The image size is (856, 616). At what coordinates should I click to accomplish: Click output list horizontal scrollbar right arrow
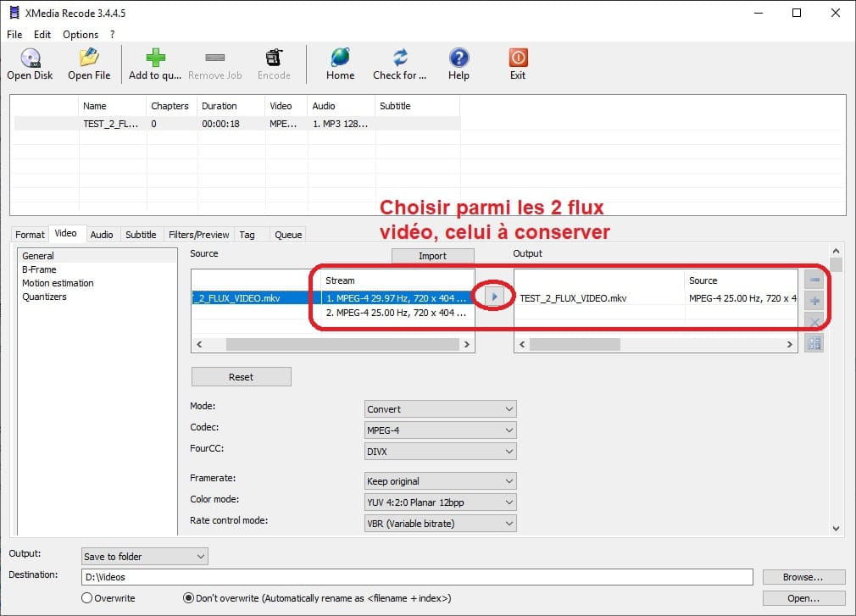(x=789, y=344)
